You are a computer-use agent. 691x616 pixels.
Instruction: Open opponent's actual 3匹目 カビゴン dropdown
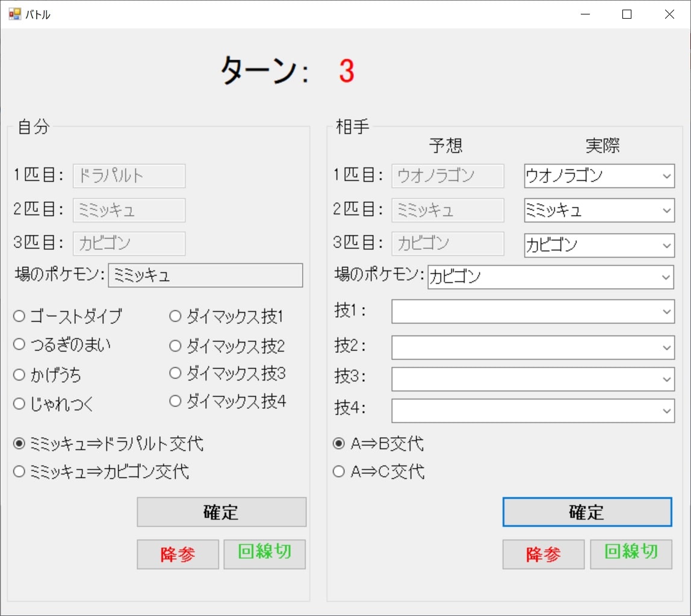click(600, 245)
